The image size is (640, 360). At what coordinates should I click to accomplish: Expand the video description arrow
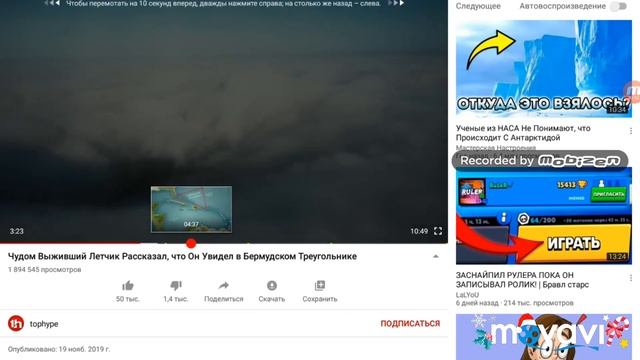pos(436,256)
